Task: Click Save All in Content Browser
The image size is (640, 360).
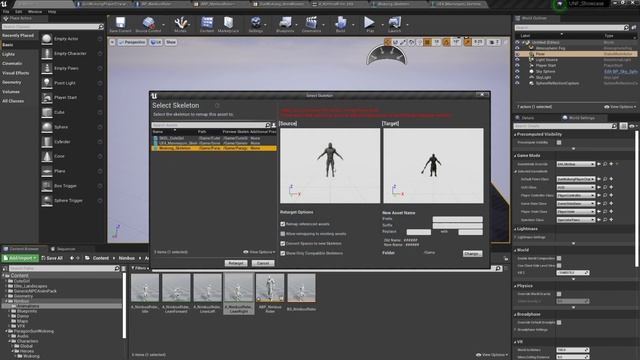Action: (x=52, y=258)
